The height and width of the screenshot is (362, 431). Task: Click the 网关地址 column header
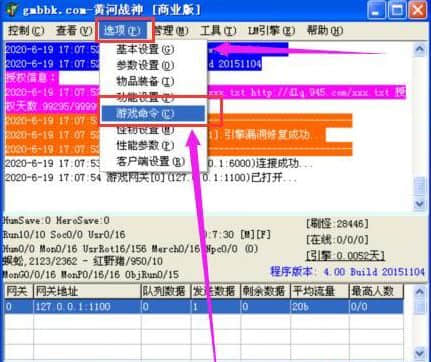[87, 291]
